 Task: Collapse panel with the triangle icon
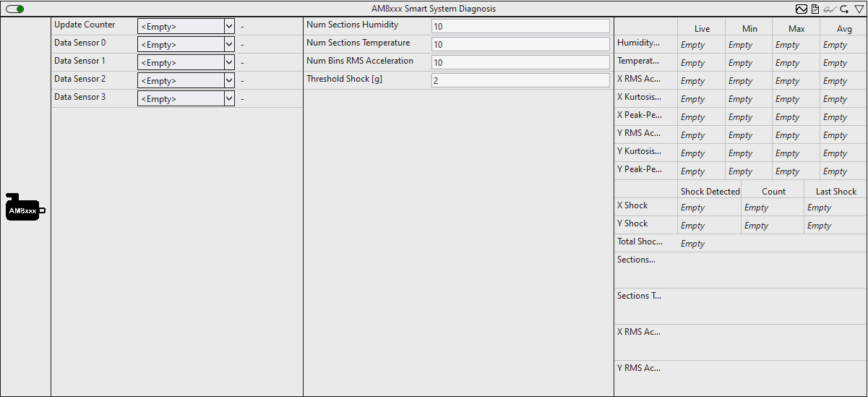(859, 9)
